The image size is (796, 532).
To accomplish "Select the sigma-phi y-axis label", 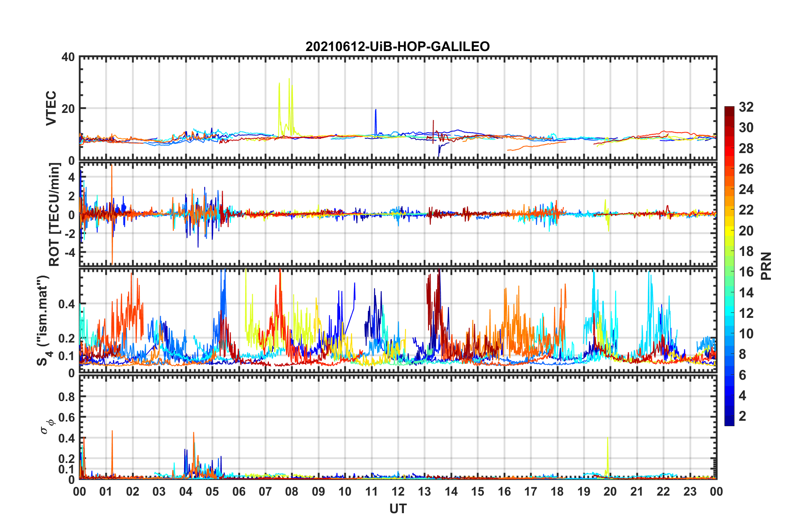I will tap(46, 427).
